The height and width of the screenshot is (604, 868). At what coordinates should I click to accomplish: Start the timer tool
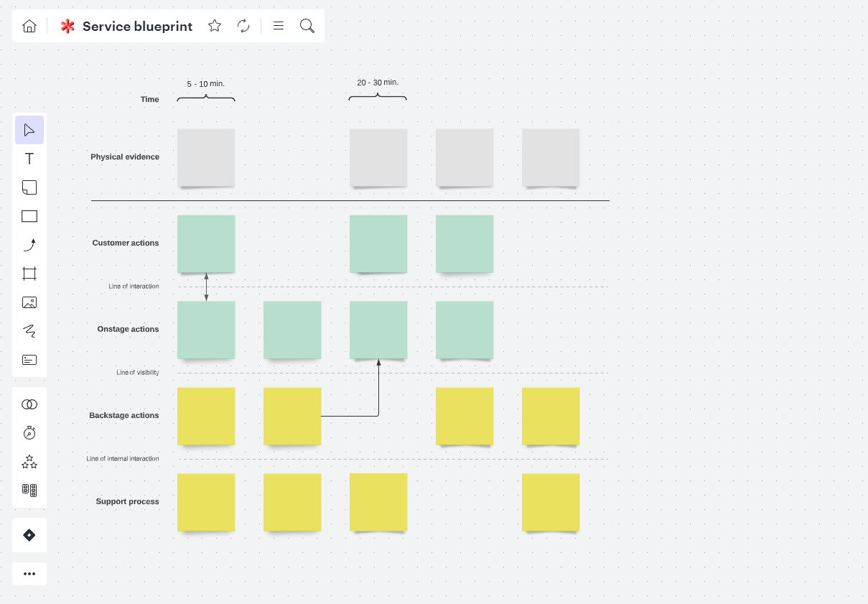(29, 432)
